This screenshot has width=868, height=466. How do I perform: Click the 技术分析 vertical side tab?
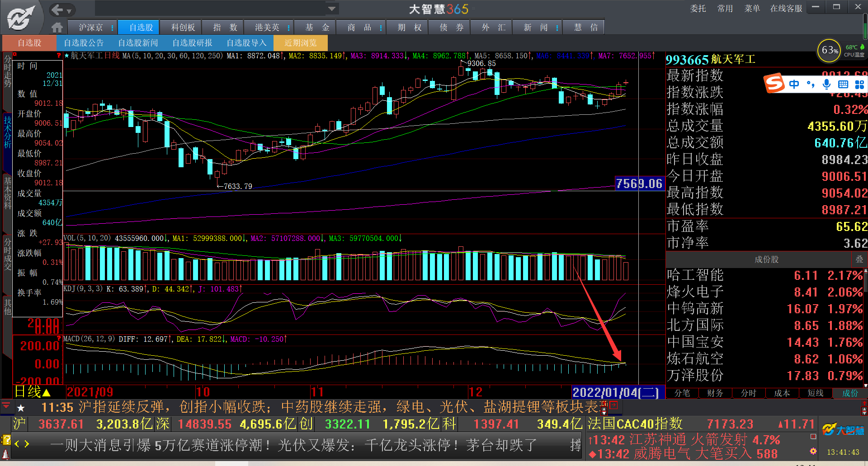click(x=7, y=132)
